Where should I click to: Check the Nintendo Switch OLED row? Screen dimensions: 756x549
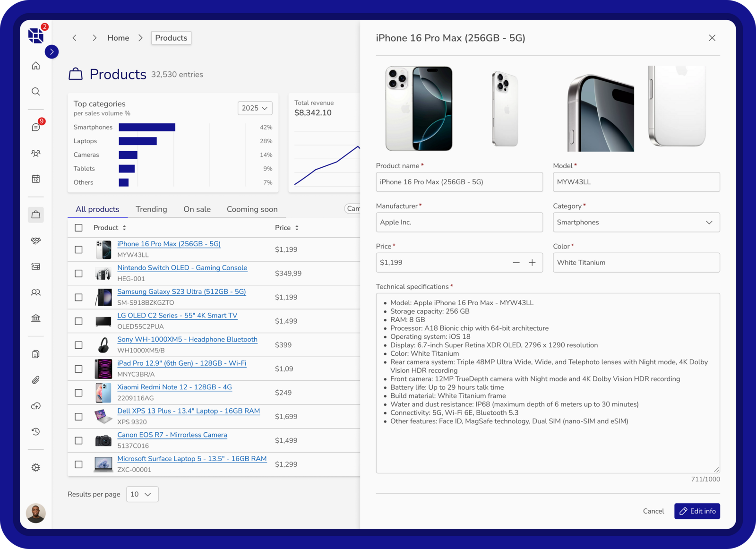[78, 274]
